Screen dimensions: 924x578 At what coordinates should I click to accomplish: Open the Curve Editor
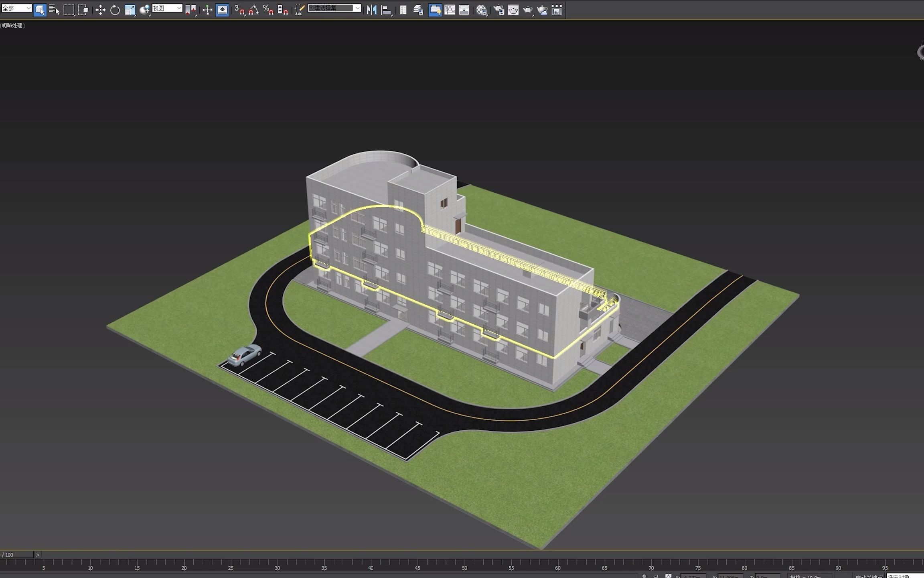pyautogui.click(x=450, y=10)
